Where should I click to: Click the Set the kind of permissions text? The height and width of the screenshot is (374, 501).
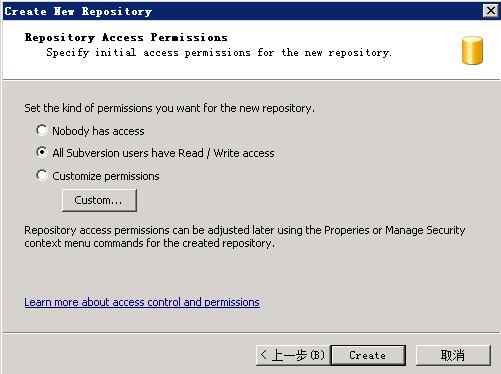[169, 108]
